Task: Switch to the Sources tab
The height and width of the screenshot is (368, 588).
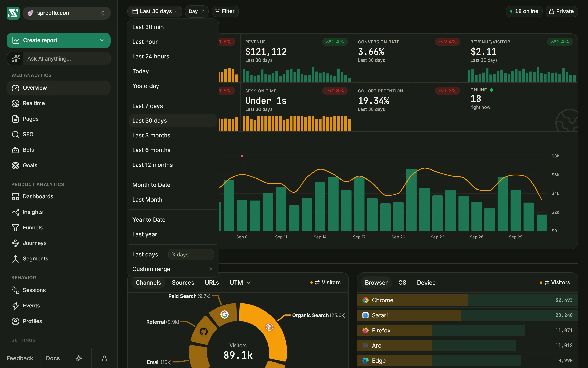Action: coord(183,283)
